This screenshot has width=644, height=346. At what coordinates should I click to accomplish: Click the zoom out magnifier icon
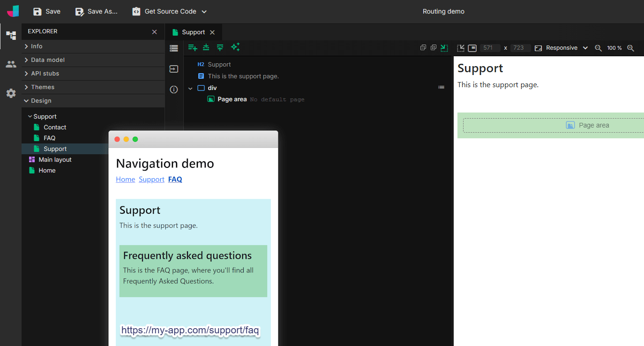[598, 48]
